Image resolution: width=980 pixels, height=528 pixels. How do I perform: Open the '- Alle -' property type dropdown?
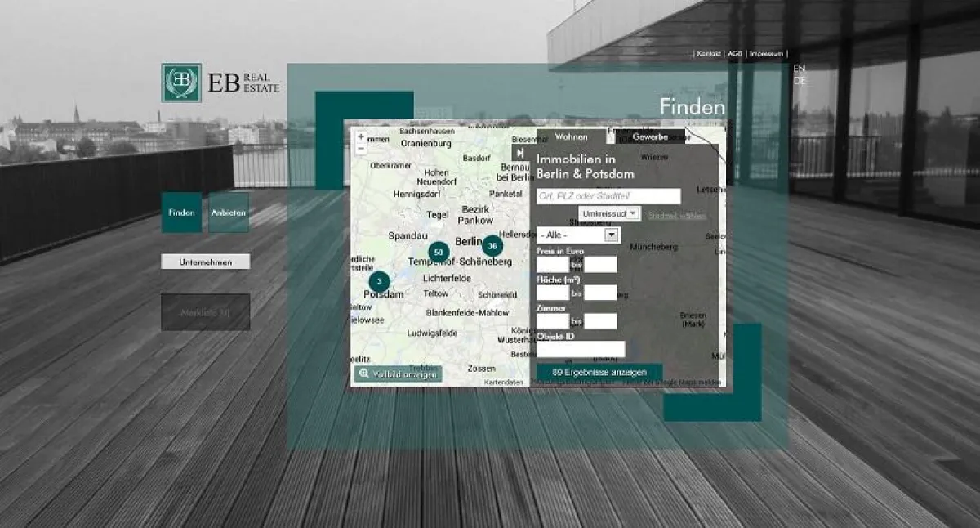[x=578, y=235]
